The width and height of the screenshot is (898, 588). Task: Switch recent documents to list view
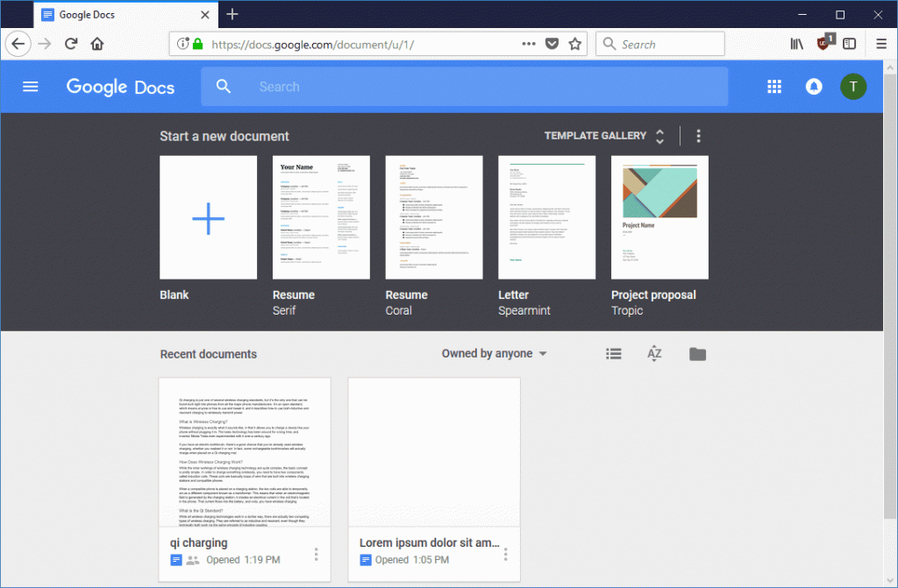point(614,354)
